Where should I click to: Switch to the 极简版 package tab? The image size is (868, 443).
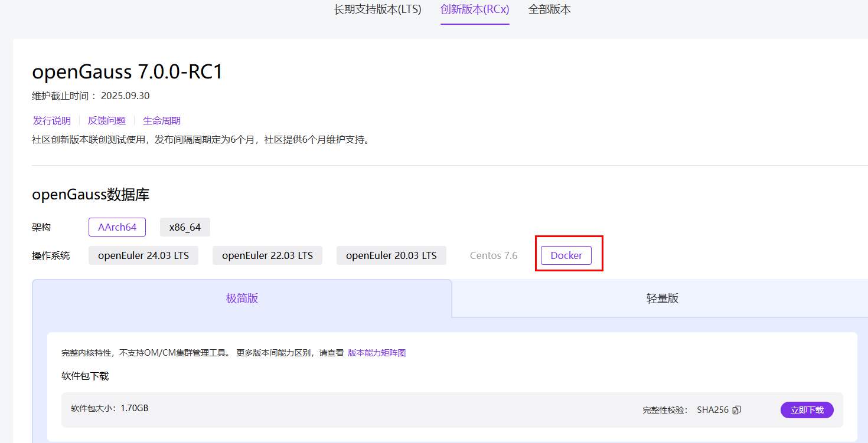[242, 298]
